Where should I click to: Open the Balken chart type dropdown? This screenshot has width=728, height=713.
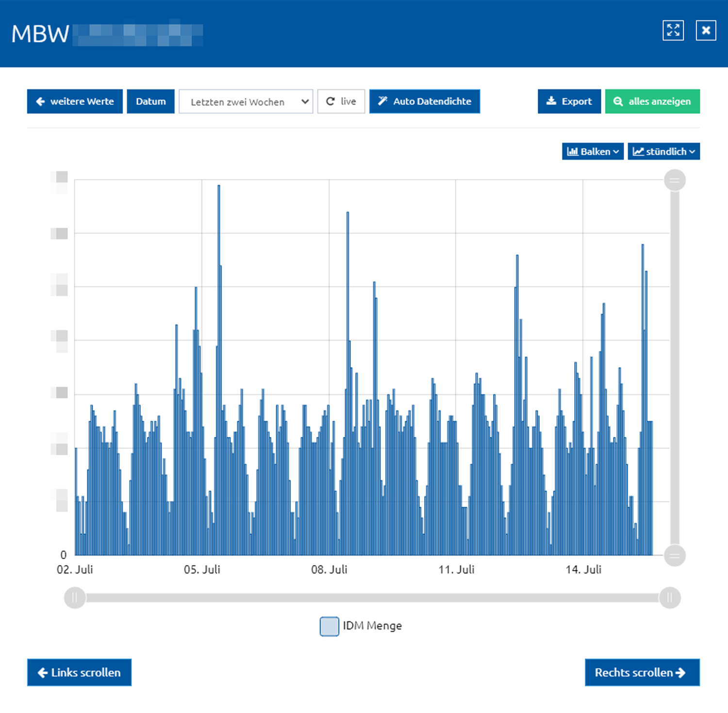pos(593,151)
